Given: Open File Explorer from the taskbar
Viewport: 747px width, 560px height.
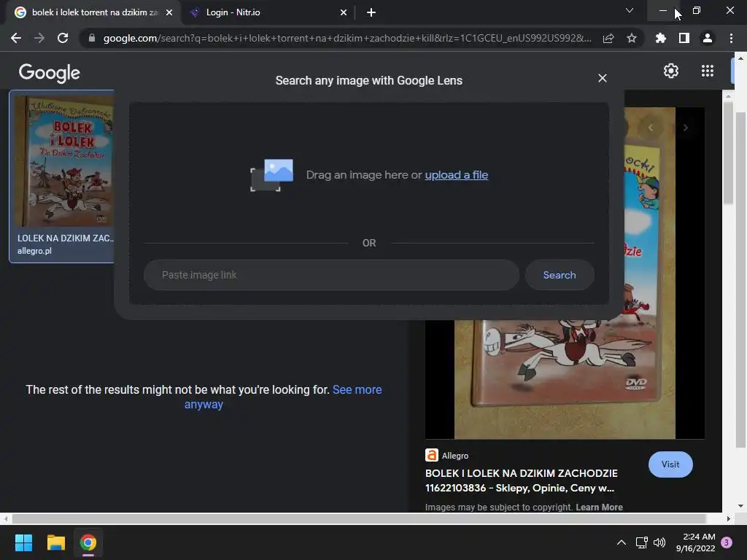Looking at the screenshot, I should tap(55, 542).
